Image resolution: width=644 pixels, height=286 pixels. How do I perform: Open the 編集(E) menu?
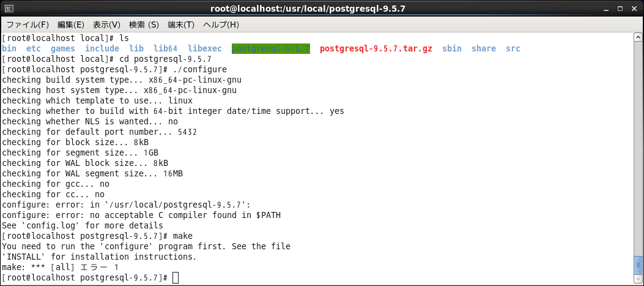[71, 24]
